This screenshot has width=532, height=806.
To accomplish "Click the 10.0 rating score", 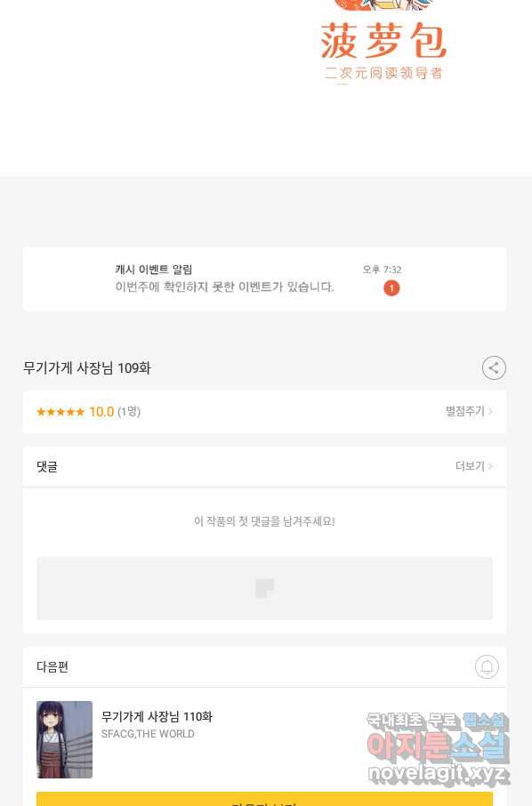I will click(x=101, y=412).
